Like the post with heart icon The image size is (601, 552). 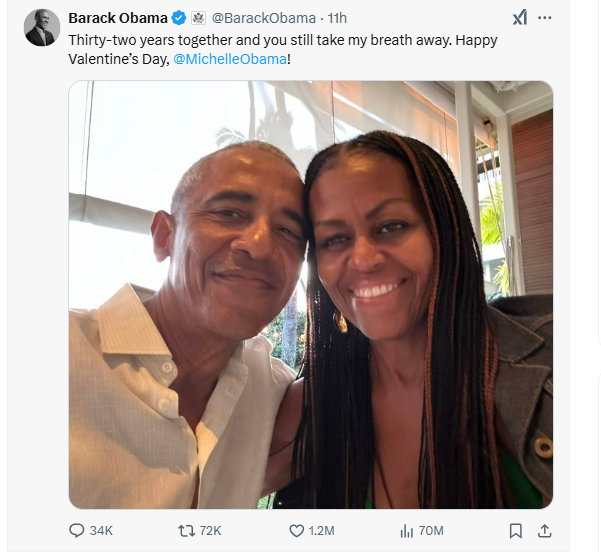[296, 530]
